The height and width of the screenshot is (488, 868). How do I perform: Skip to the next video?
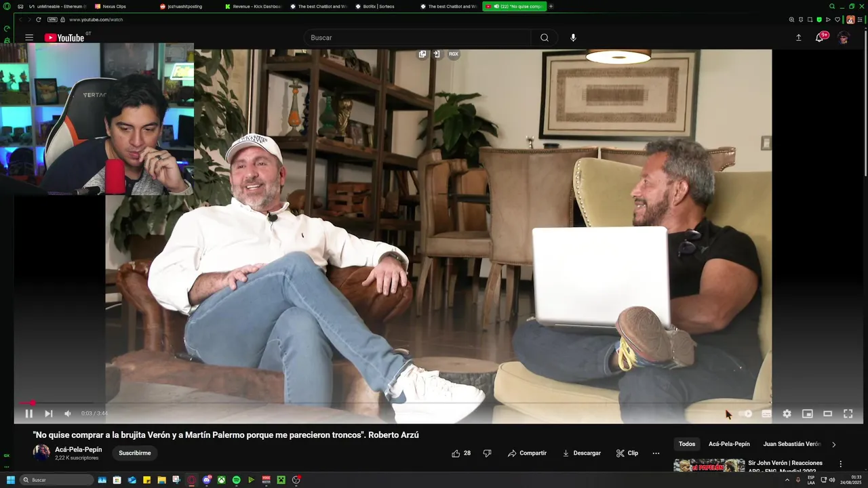(x=48, y=413)
